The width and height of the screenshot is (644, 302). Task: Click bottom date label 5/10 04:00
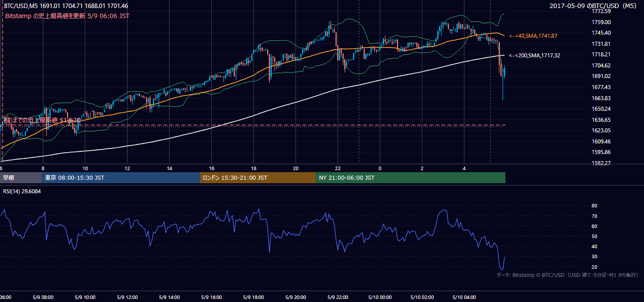click(x=464, y=297)
